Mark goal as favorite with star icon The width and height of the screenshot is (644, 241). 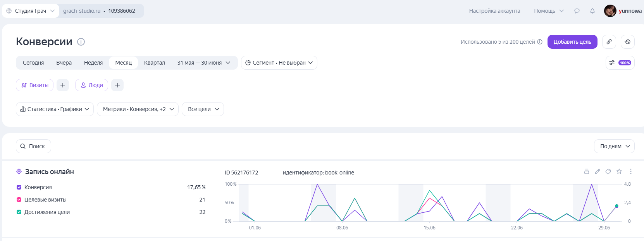tap(619, 171)
